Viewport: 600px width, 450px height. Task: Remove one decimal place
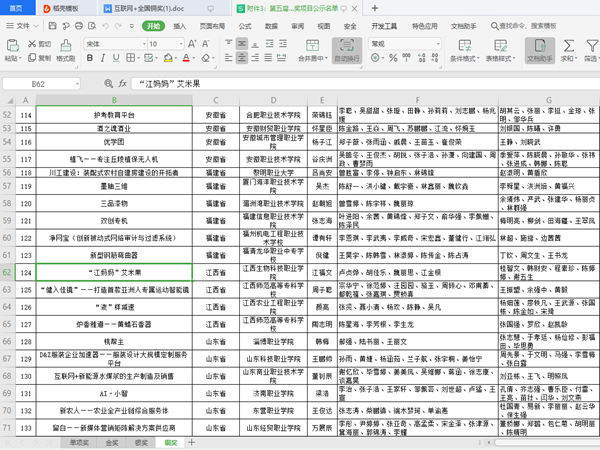pos(435,58)
